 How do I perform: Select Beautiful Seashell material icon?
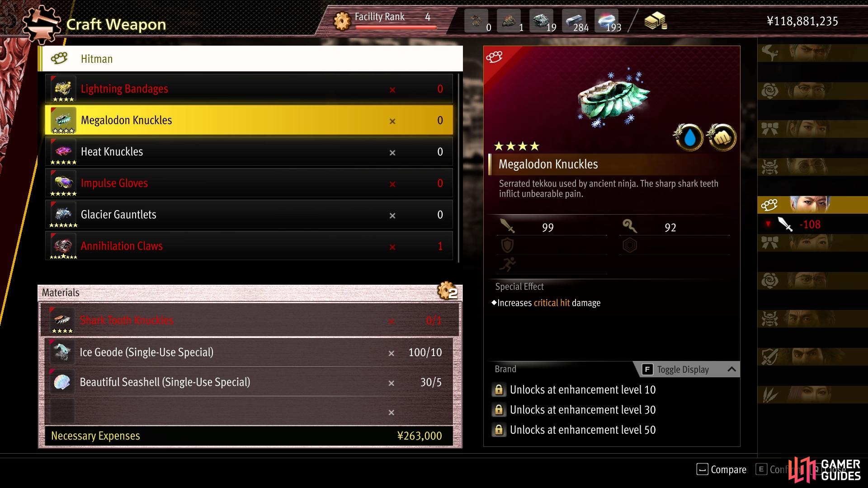(62, 382)
